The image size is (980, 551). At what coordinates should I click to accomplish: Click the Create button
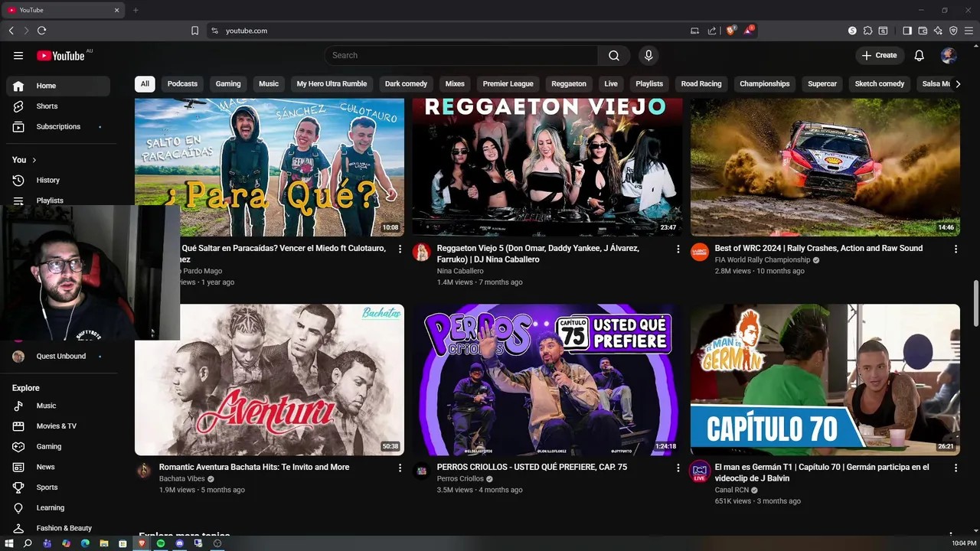coord(879,55)
